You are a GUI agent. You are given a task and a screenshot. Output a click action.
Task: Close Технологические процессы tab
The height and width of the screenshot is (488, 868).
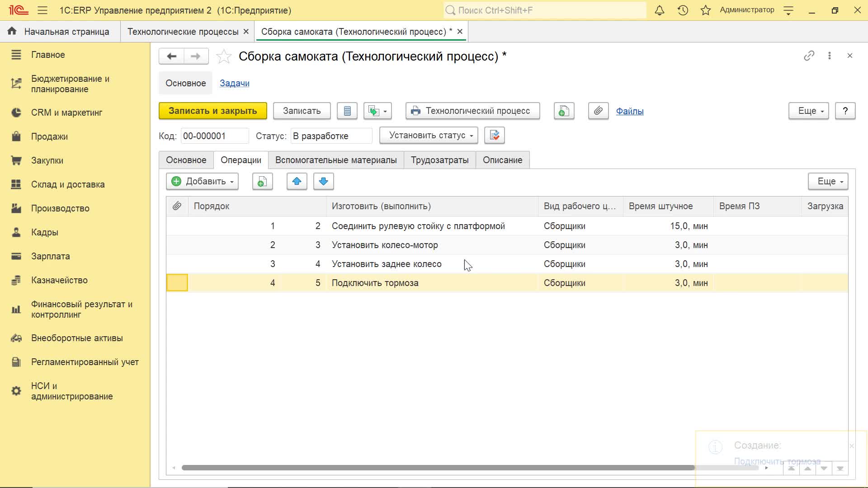tap(246, 32)
